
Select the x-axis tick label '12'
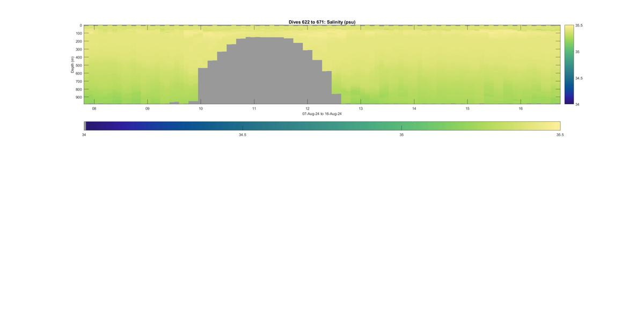point(308,108)
